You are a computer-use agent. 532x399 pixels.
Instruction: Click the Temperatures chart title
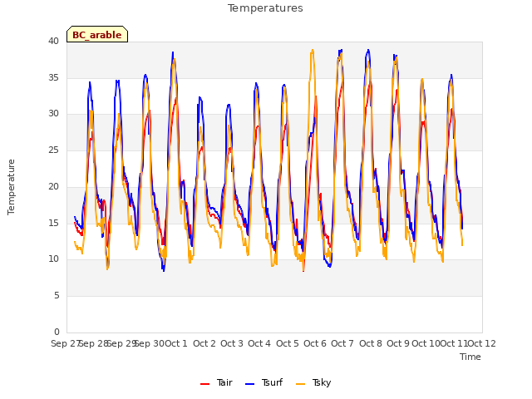click(x=265, y=8)
